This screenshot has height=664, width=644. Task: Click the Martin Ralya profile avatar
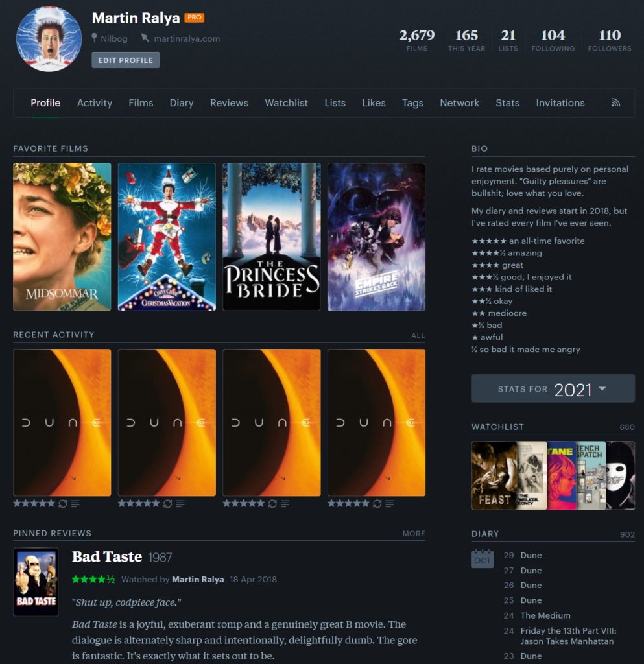click(49, 39)
